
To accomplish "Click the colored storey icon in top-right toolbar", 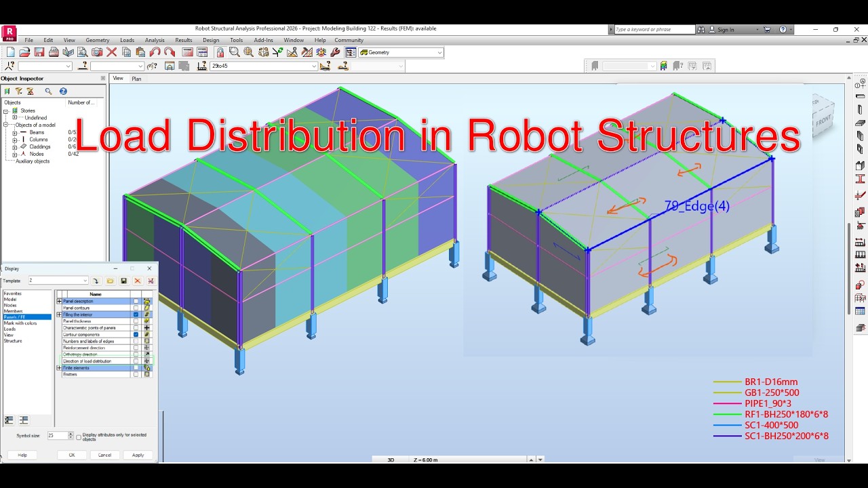I will pyautogui.click(x=663, y=66).
